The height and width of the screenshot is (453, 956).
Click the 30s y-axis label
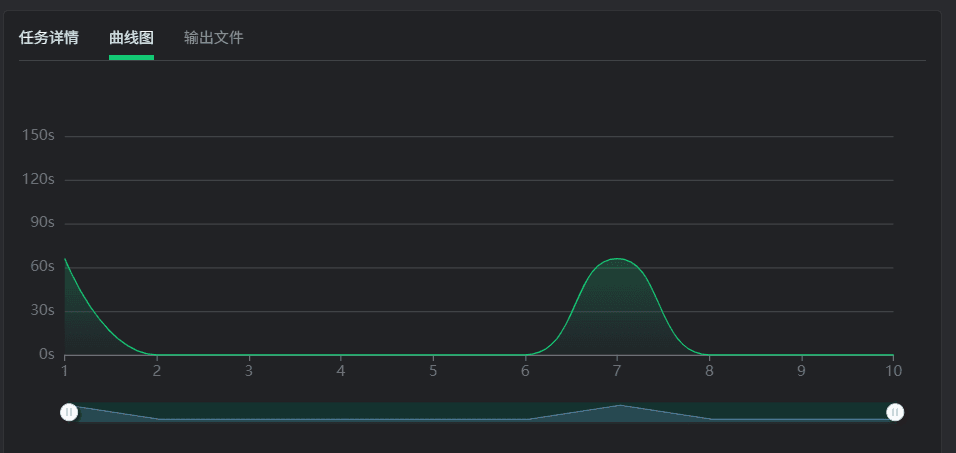tap(43, 310)
